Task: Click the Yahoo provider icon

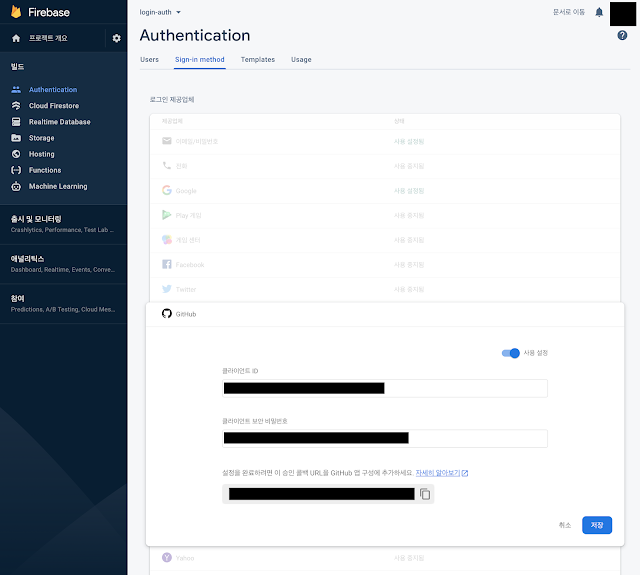Action: (x=167, y=557)
